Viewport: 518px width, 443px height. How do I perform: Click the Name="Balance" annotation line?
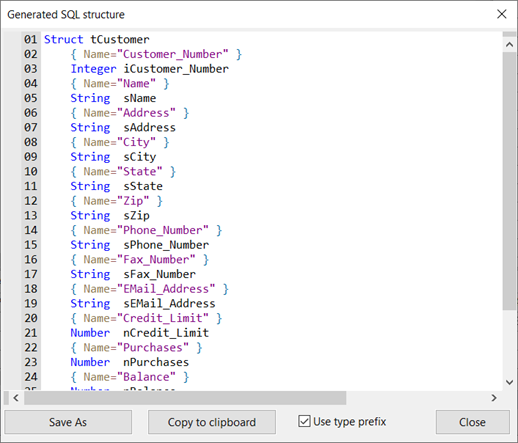pyautogui.click(x=130, y=377)
